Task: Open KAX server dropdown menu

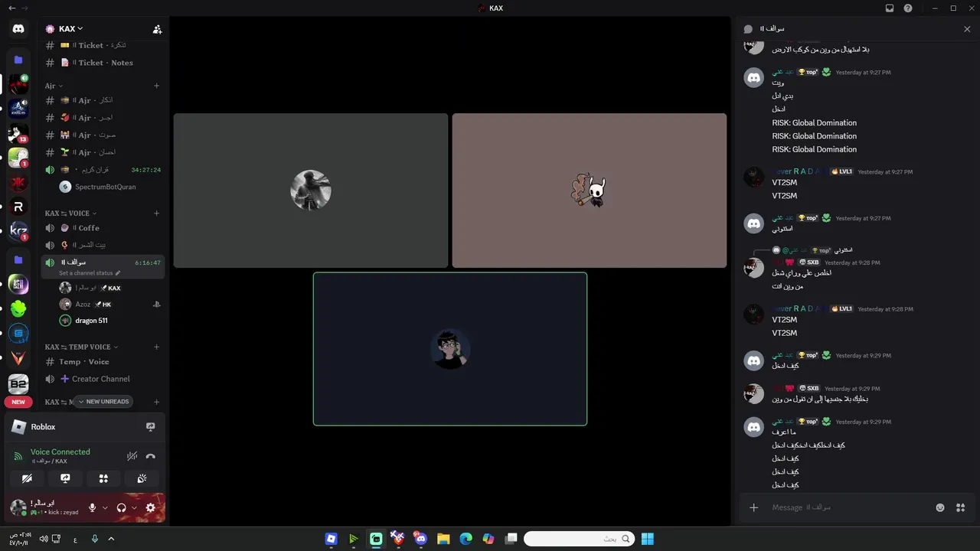Action: tap(70, 29)
